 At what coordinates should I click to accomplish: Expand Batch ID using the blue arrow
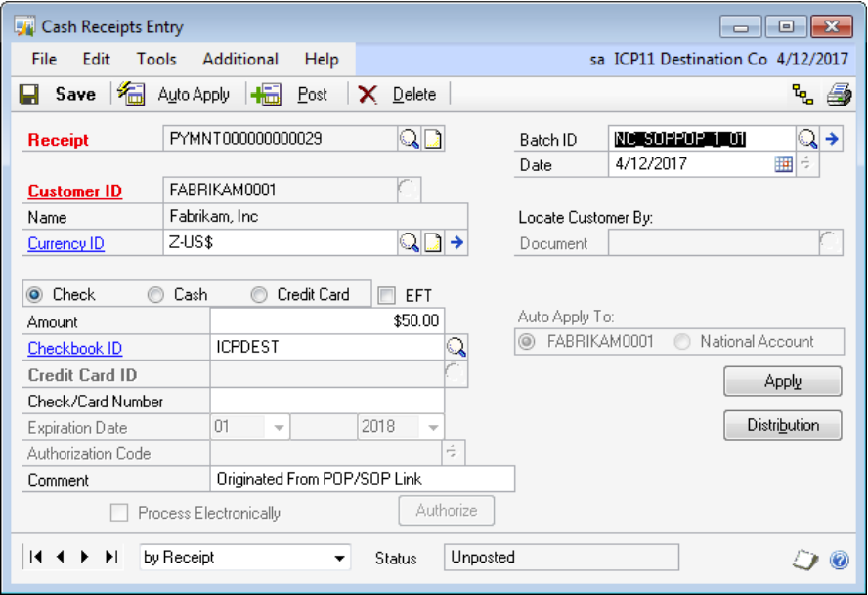[832, 139]
